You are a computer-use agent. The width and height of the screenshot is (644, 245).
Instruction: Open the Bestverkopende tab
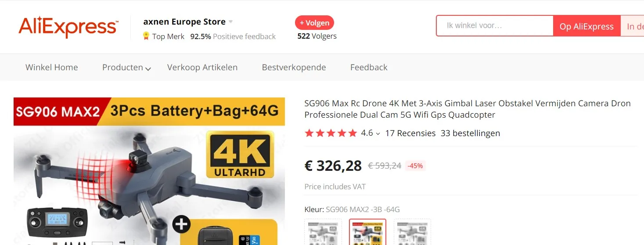pos(294,68)
